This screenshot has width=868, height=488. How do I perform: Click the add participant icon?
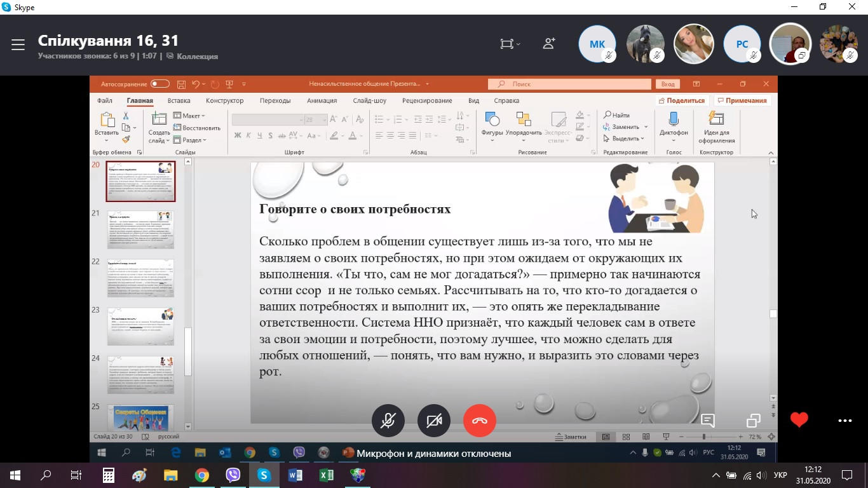pyautogui.click(x=549, y=44)
